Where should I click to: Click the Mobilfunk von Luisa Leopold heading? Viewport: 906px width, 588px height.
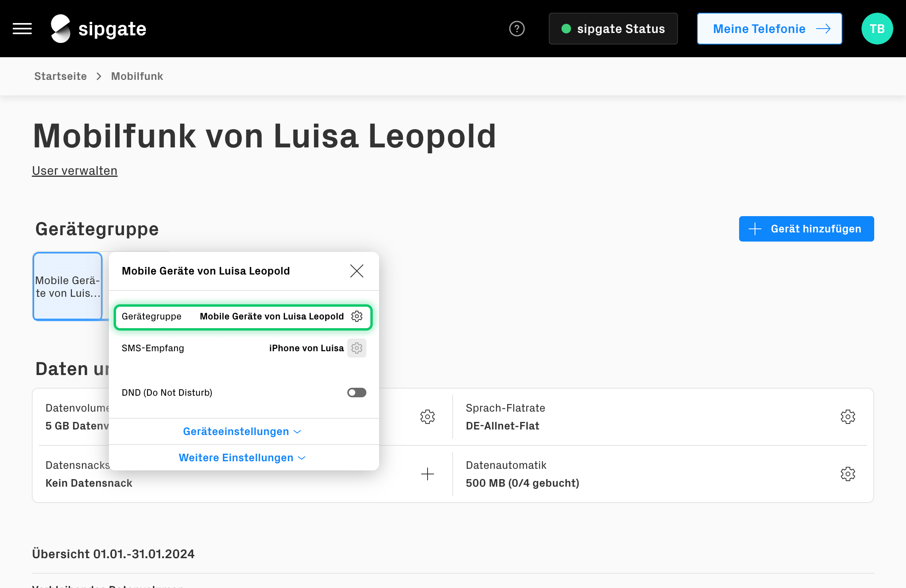click(265, 136)
